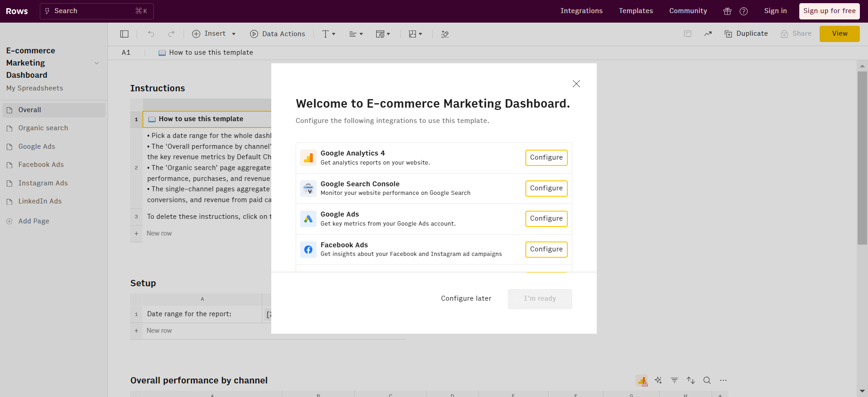Click Configure later
The height and width of the screenshot is (397, 868).
466,299
